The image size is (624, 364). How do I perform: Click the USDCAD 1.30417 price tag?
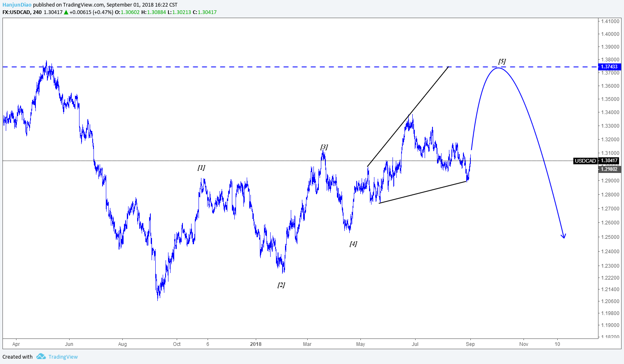[596, 161]
